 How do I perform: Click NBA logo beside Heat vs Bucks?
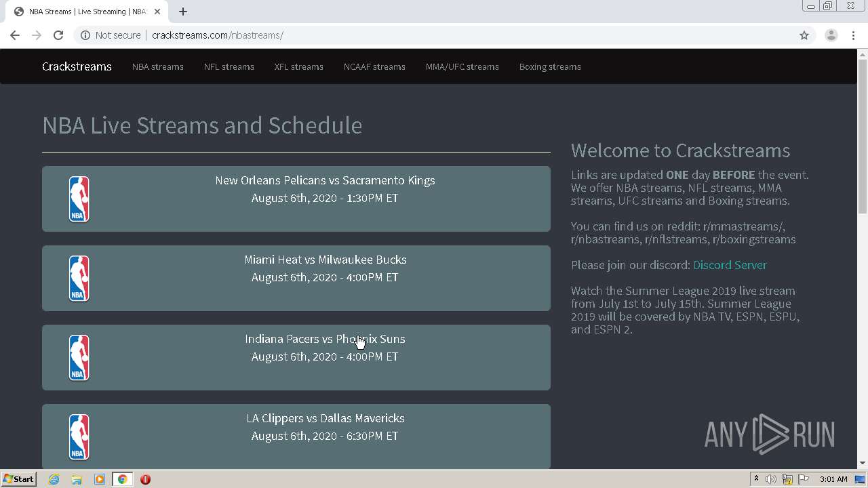[x=79, y=279]
